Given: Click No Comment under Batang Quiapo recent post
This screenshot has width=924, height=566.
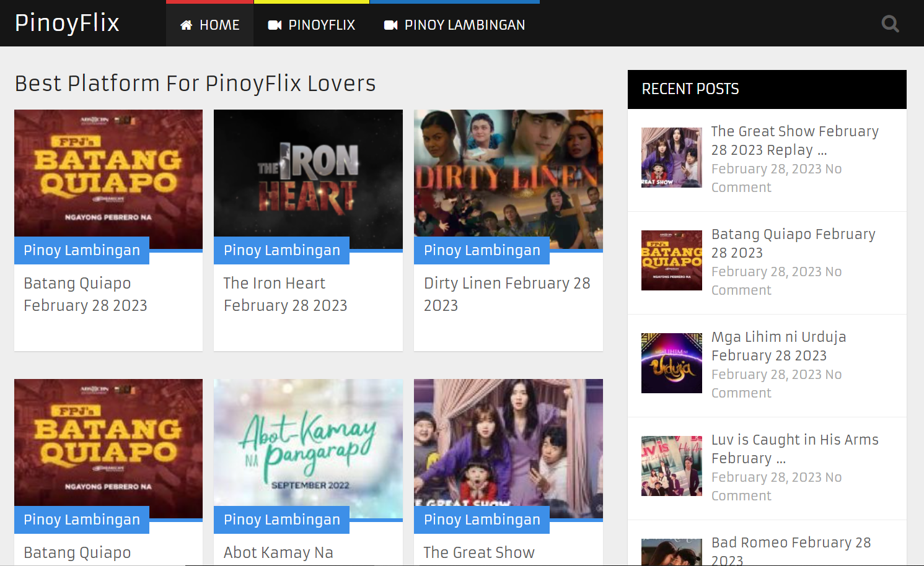Looking at the screenshot, I should (777, 281).
